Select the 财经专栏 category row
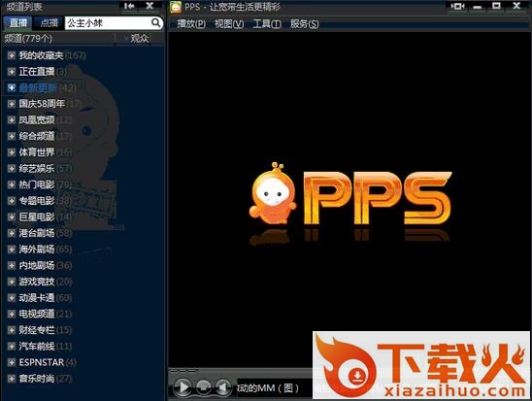This screenshot has width=532, height=401. click(40, 330)
